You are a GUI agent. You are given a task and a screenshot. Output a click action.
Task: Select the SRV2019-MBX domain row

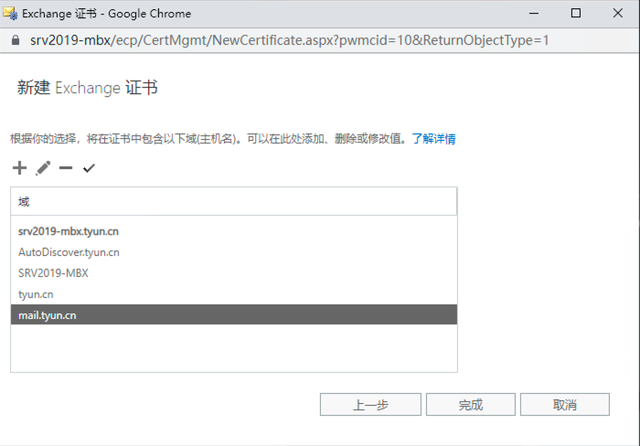coord(234,273)
